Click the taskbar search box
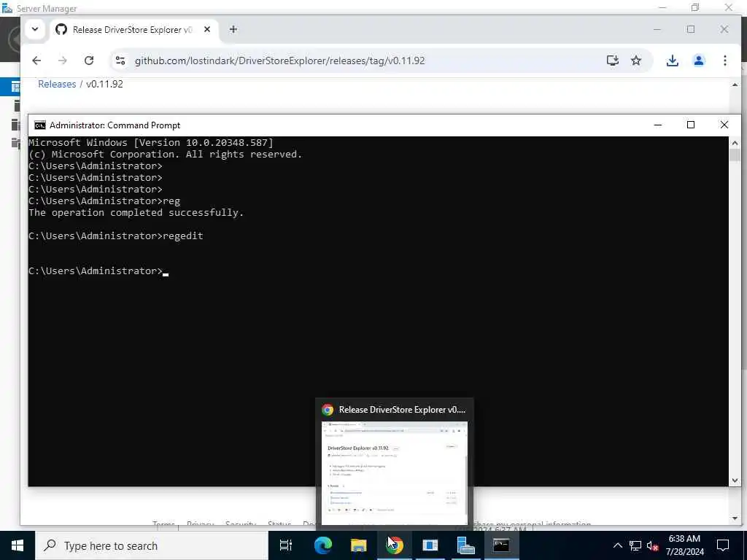The height and width of the screenshot is (560, 747). tap(152, 545)
